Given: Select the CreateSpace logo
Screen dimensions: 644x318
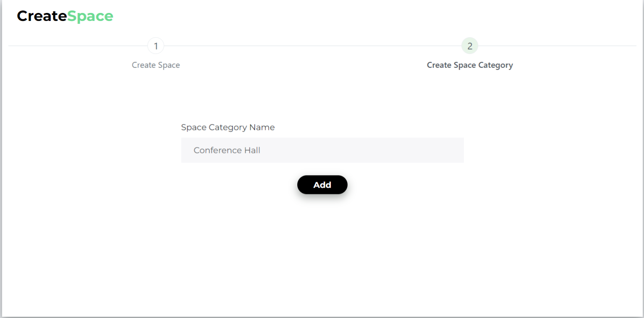Looking at the screenshot, I should [x=65, y=16].
